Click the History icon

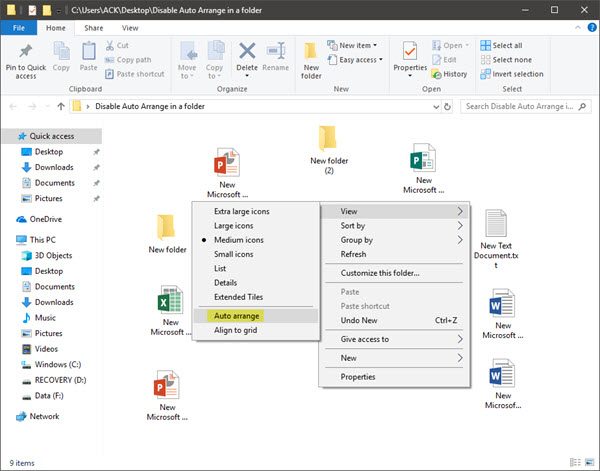coord(437,74)
